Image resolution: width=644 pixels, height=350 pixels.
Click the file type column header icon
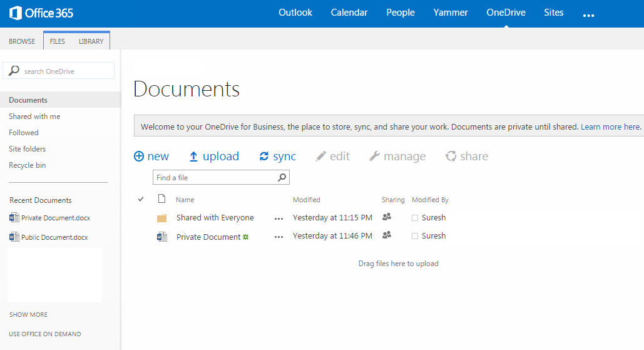(x=162, y=199)
